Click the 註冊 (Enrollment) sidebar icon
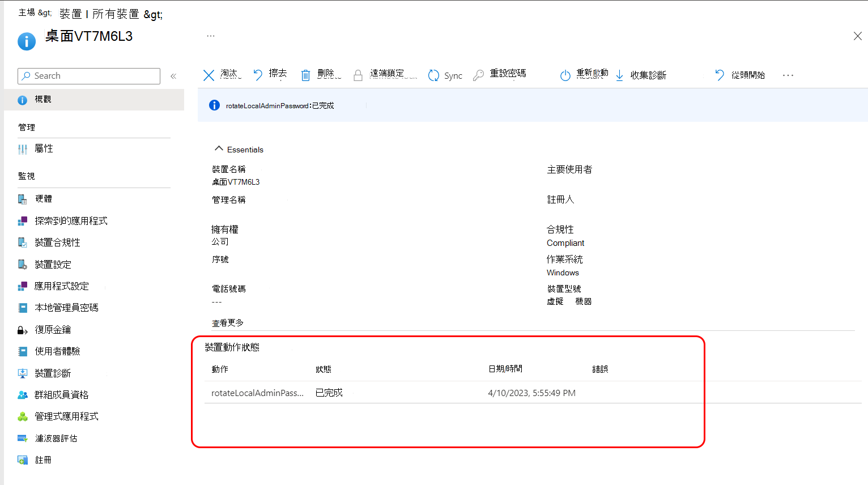868x485 pixels. [x=23, y=460]
